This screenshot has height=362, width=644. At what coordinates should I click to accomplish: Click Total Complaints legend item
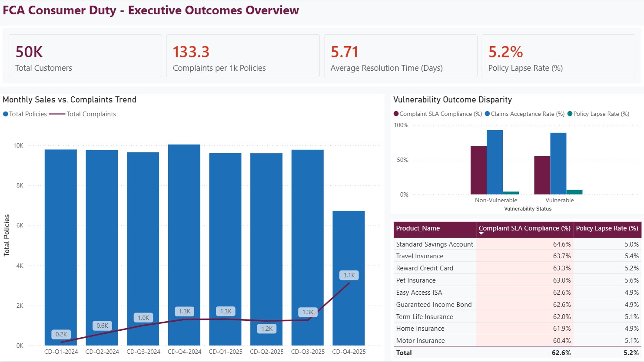coord(83,114)
